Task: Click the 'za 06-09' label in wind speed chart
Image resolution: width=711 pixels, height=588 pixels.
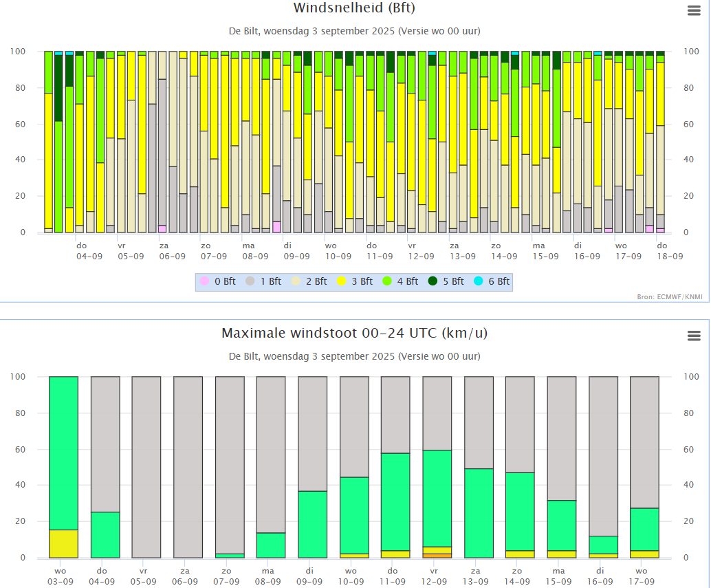Action: pyautogui.click(x=173, y=251)
